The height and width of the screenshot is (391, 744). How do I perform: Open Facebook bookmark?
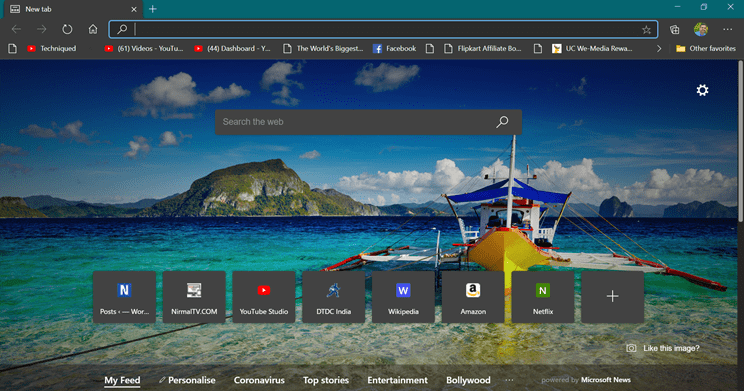pos(394,48)
